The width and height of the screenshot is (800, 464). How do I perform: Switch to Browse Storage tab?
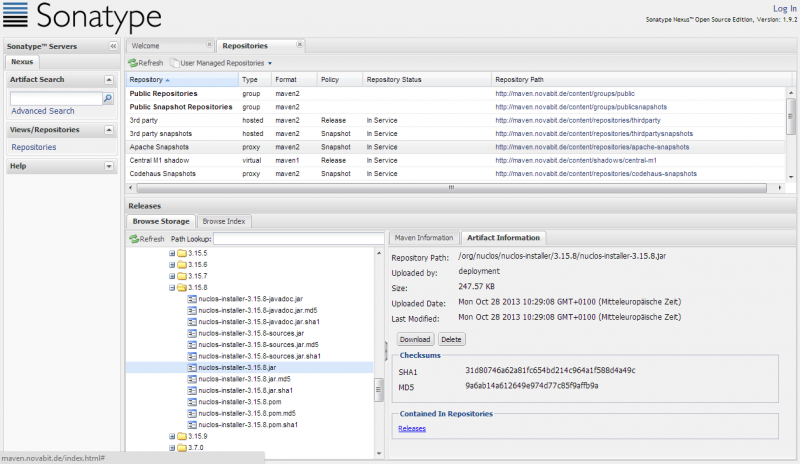161,222
